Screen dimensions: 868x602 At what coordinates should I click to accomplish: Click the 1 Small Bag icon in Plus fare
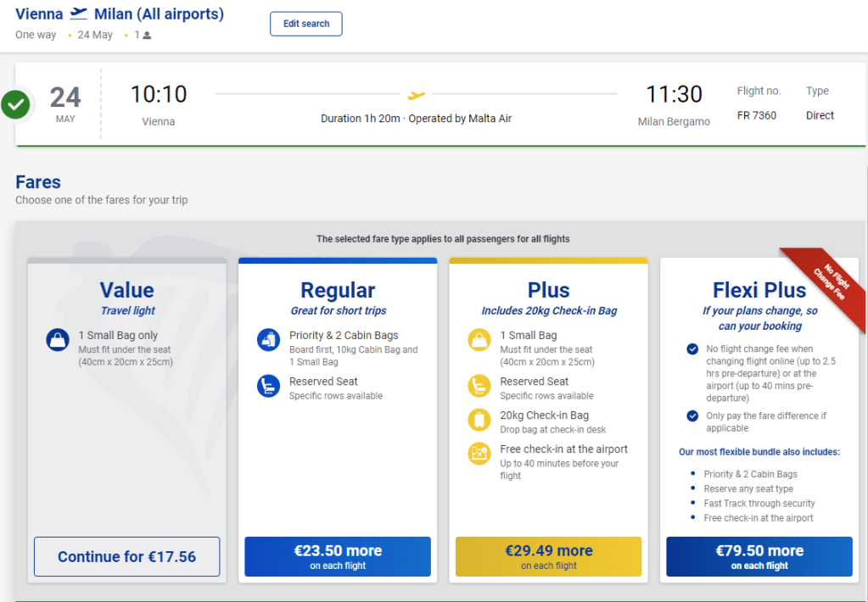point(479,340)
